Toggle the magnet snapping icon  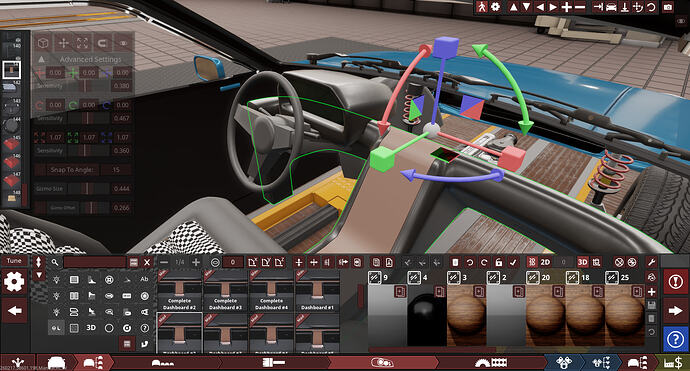tap(102, 43)
